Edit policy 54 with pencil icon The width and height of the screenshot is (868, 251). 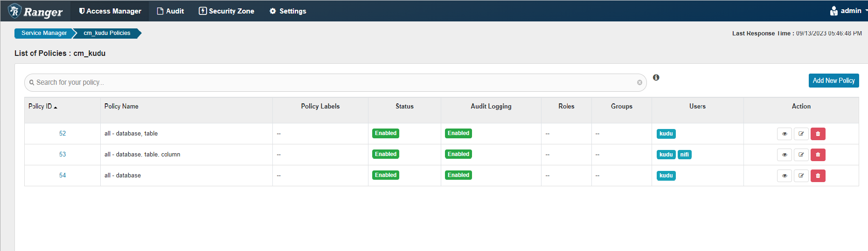click(x=801, y=176)
